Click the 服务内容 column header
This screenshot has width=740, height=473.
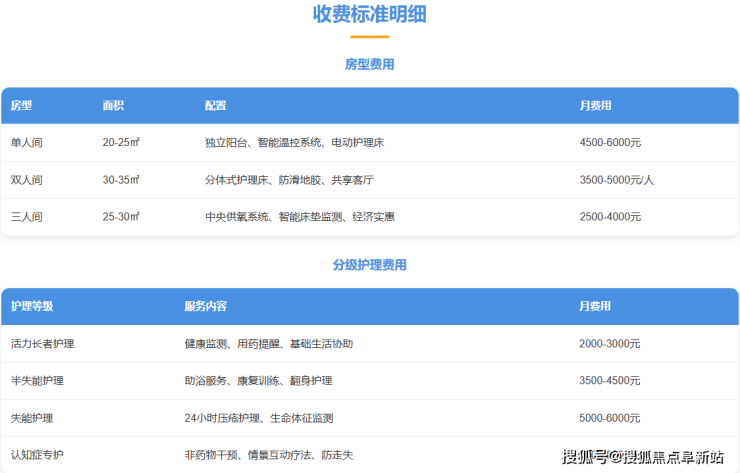point(205,306)
